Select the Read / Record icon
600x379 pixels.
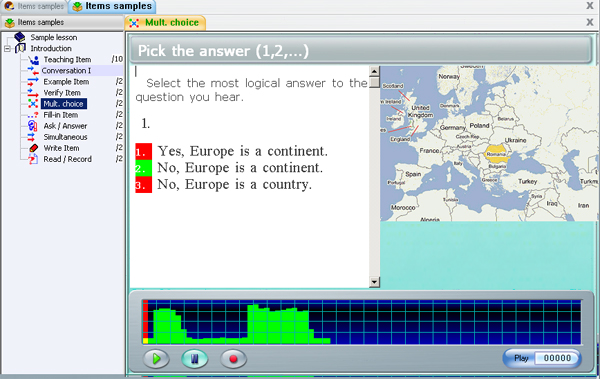pyautogui.click(x=33, y=159)
